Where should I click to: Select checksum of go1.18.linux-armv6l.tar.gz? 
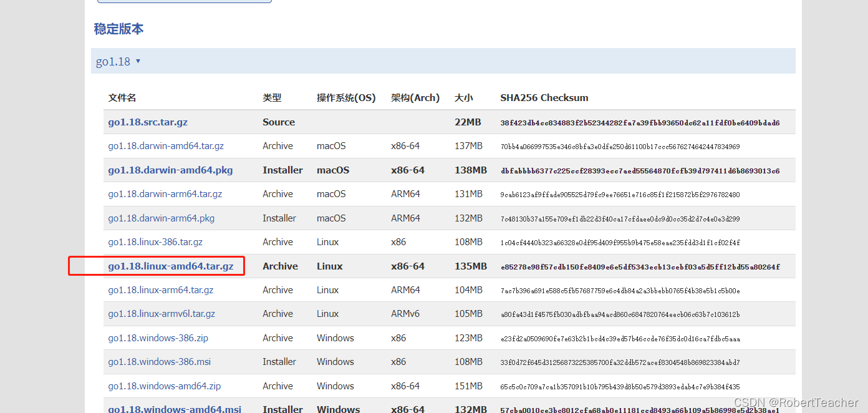(x=620, y=314)
